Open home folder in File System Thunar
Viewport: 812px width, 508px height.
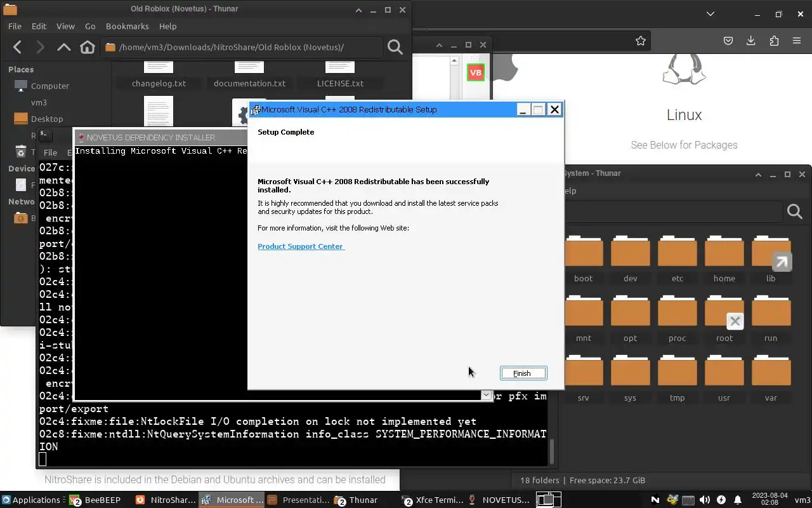(x=724, y=258)
